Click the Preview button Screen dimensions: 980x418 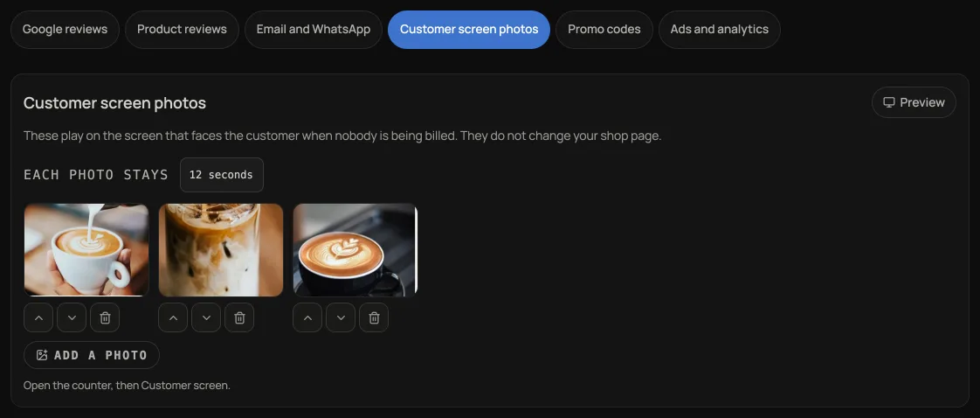914,102
